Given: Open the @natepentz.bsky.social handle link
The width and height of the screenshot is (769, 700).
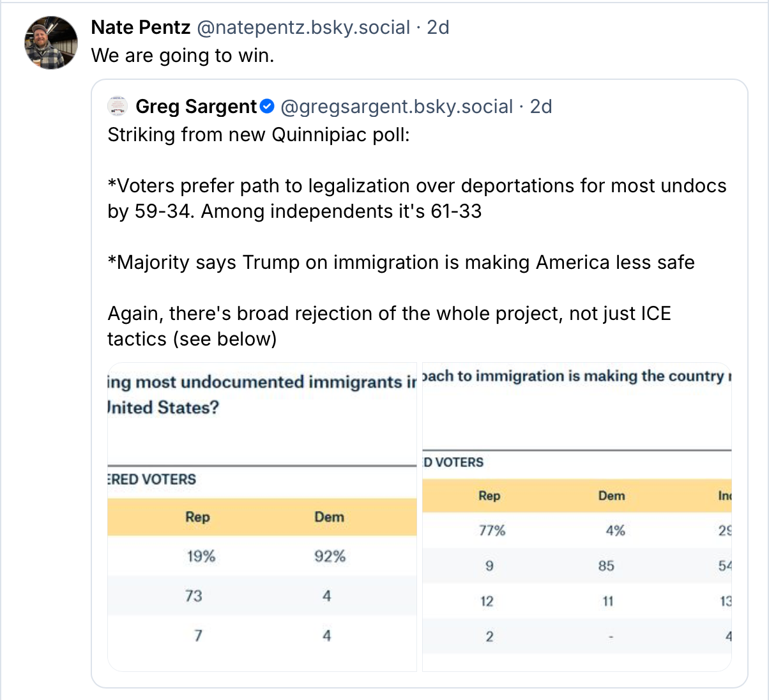Looking at the screenshot, I should tap(303, 27).
